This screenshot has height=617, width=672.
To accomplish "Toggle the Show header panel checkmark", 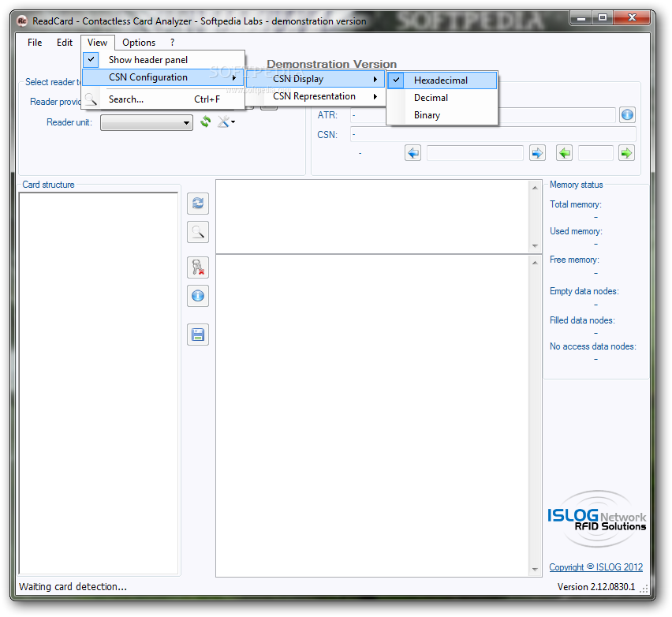I will (x=91, y=60).
